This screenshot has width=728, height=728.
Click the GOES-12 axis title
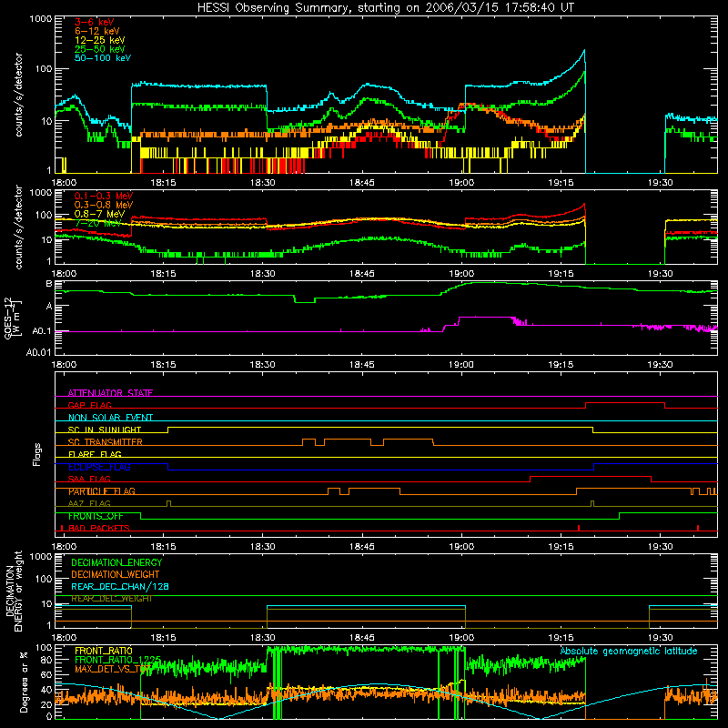[13, 318]
